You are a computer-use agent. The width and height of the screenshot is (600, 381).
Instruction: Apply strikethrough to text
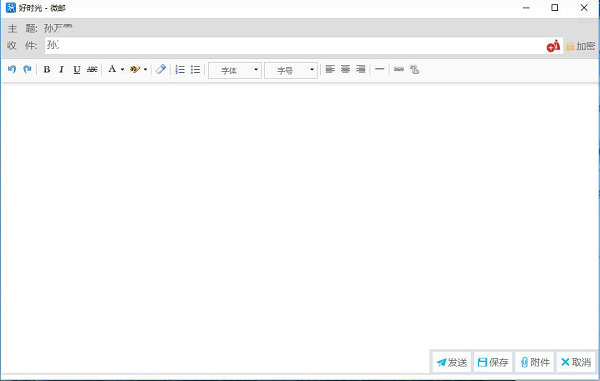point(92,69)
